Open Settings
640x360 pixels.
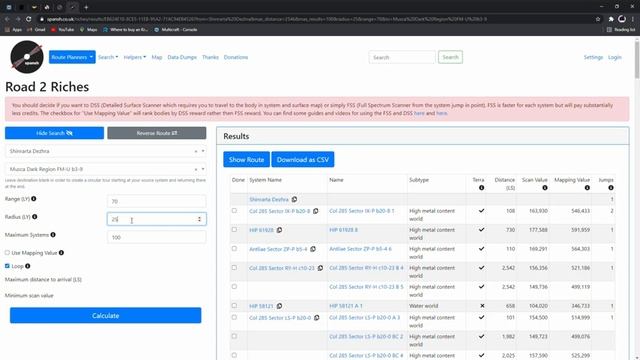pos(593,57)
